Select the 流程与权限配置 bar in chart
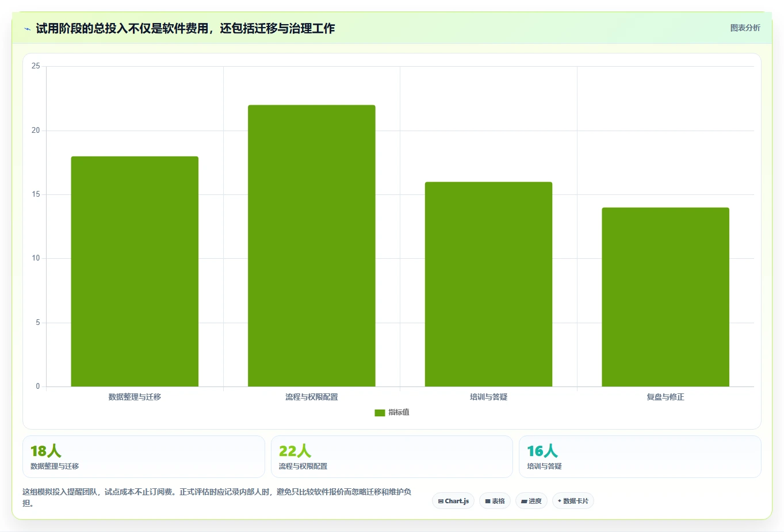Screen dimensions: 784x532 (x=312, y=246)
